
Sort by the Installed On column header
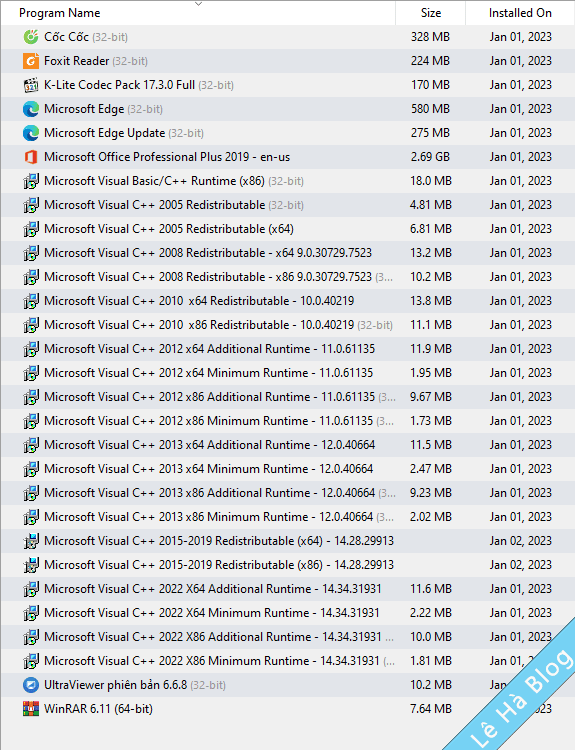[x=520, y=13]
